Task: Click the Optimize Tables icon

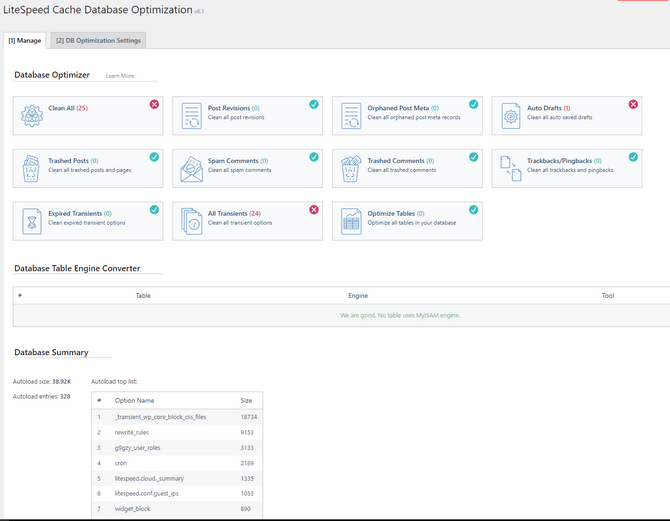Action: 351,220
